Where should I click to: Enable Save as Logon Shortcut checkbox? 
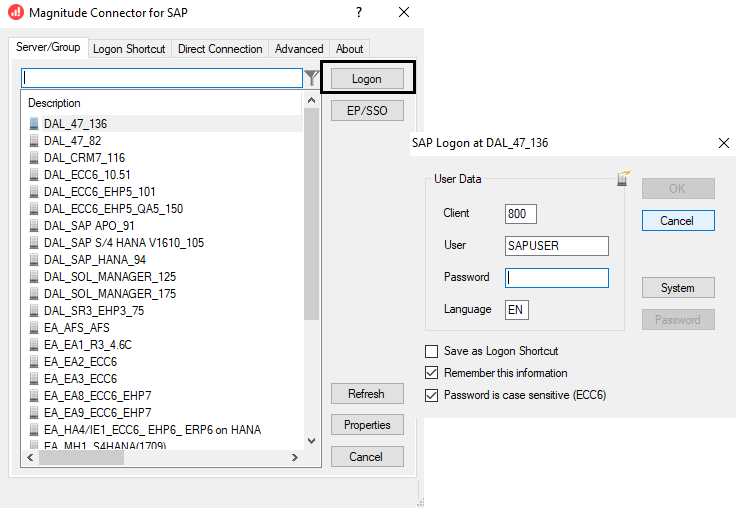pyautogui.click(x=432, y=351)
